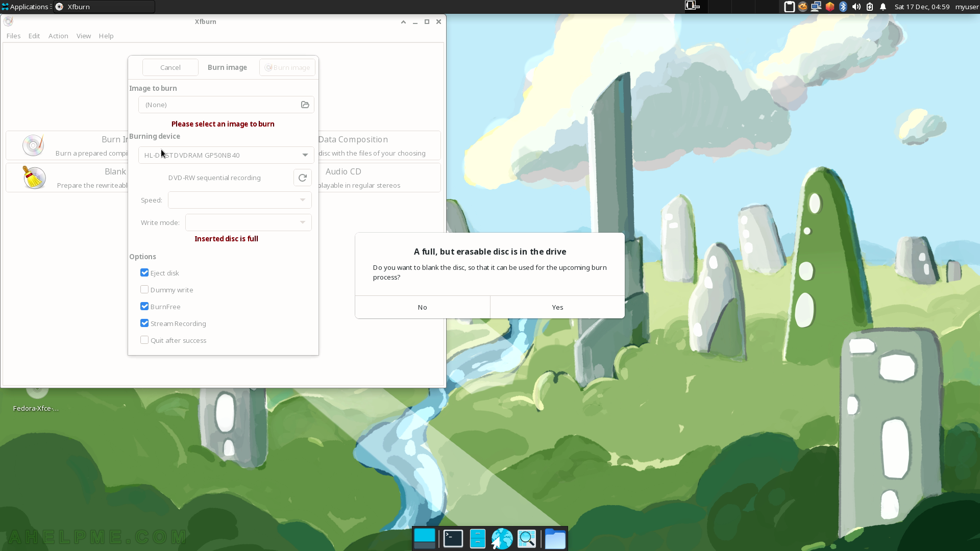This screenshot has height=551, width=980.
Task: Open the Bluetooth tray icon
Action: (843, 7)
